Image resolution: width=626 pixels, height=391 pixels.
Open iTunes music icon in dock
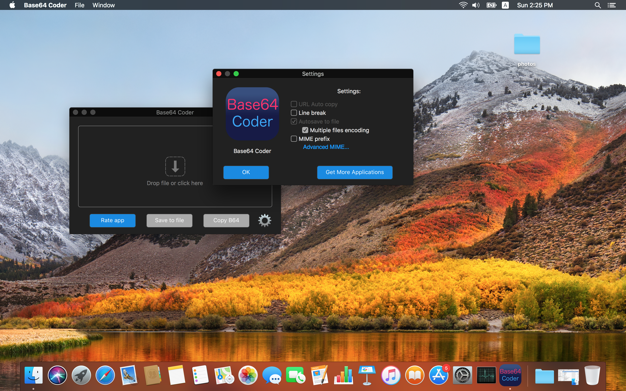click(391, 375)
